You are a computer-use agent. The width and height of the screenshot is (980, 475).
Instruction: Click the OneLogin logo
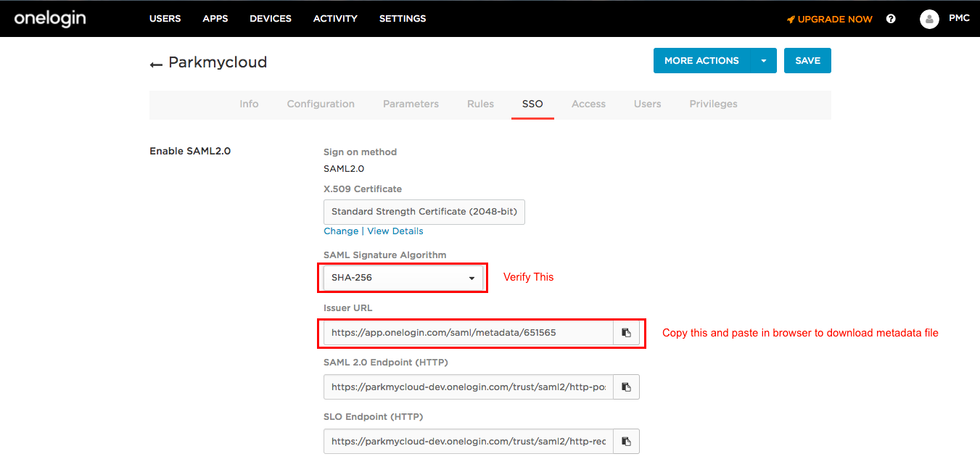[50, 18]
